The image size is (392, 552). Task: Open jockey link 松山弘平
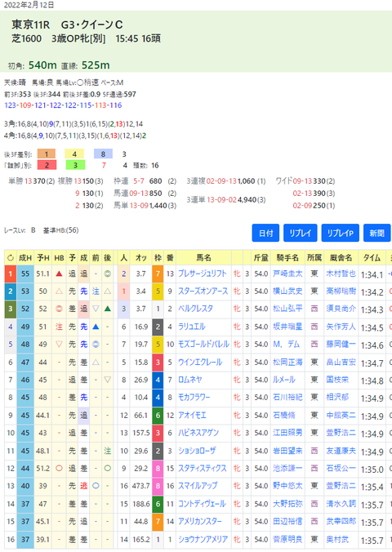287,309
